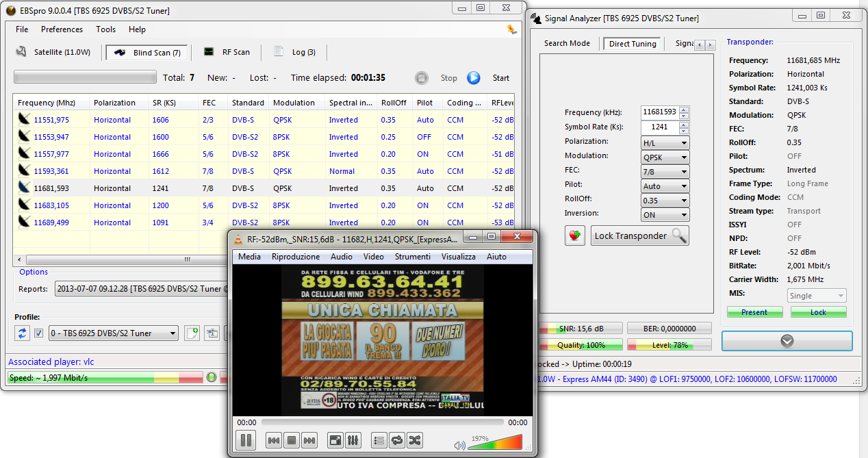Select the Direct Tuning tab
The width and height of the screenshot is (868, 458).
coord(633,43)
